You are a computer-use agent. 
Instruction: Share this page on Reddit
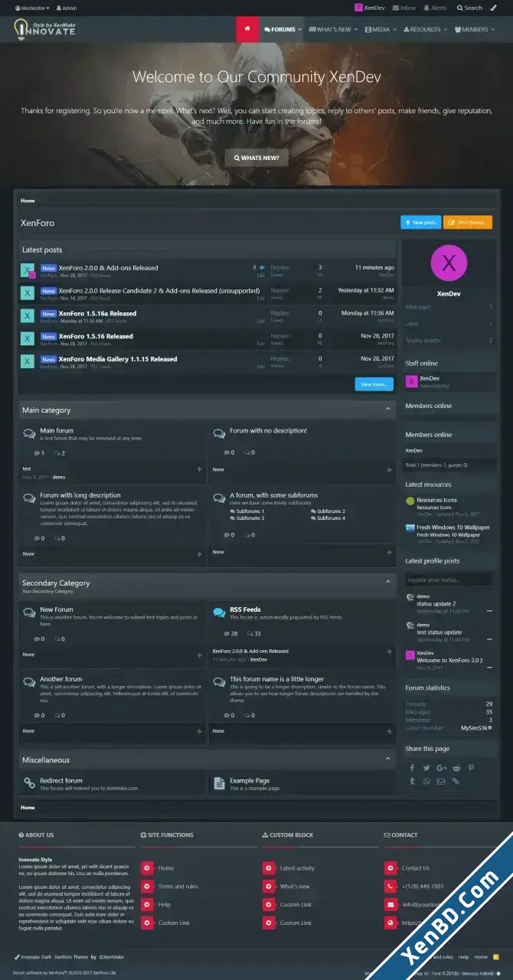pyautogui.click(x=456, y=768)
